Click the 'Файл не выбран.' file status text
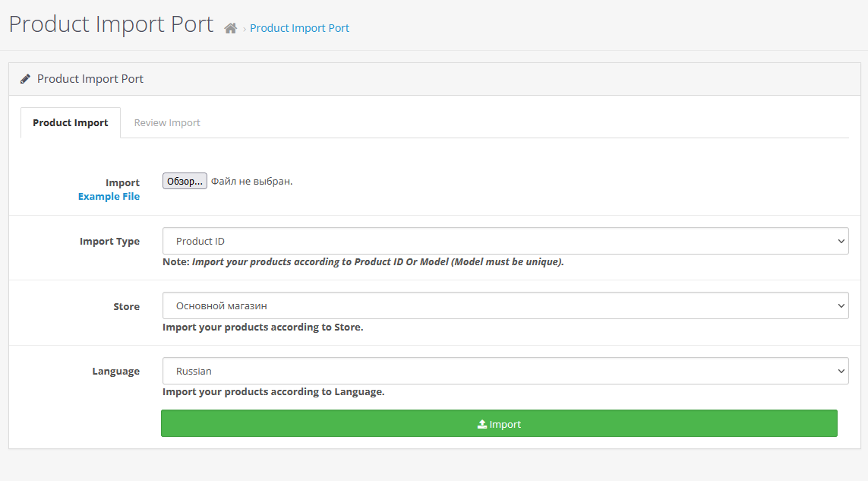 [251, 182]
